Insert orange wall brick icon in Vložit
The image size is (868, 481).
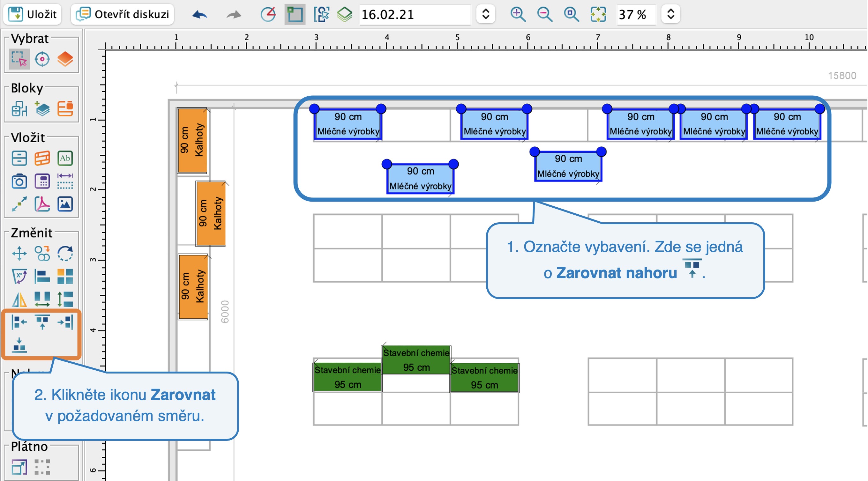(42, 158)
